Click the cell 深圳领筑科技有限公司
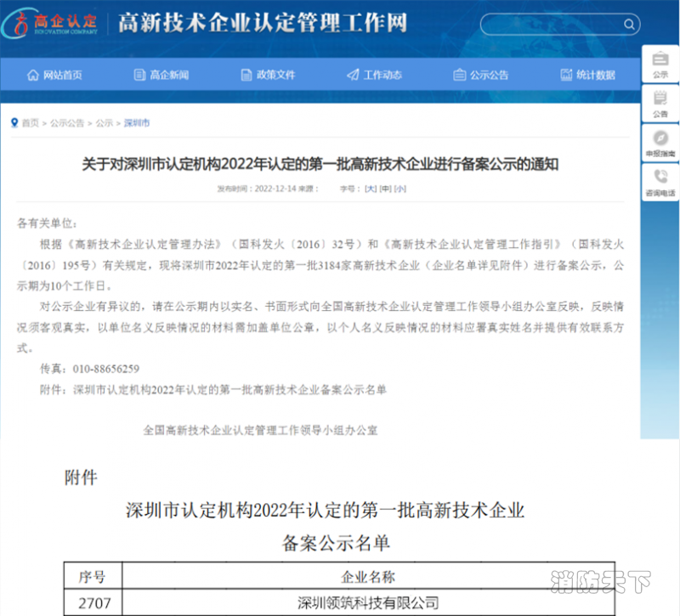Viewport: 680px width, 616px height. click(368, 603)
